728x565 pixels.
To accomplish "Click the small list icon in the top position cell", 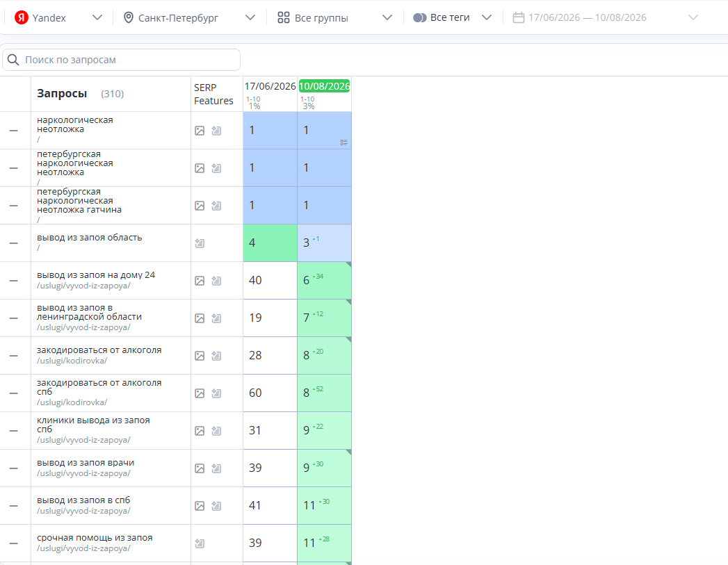I will point(344,142).
